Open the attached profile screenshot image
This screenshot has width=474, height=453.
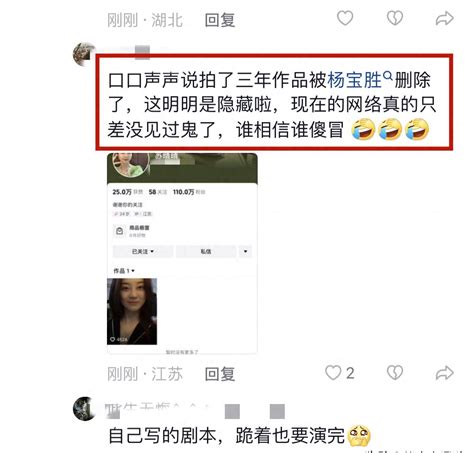tap(182, 253)
